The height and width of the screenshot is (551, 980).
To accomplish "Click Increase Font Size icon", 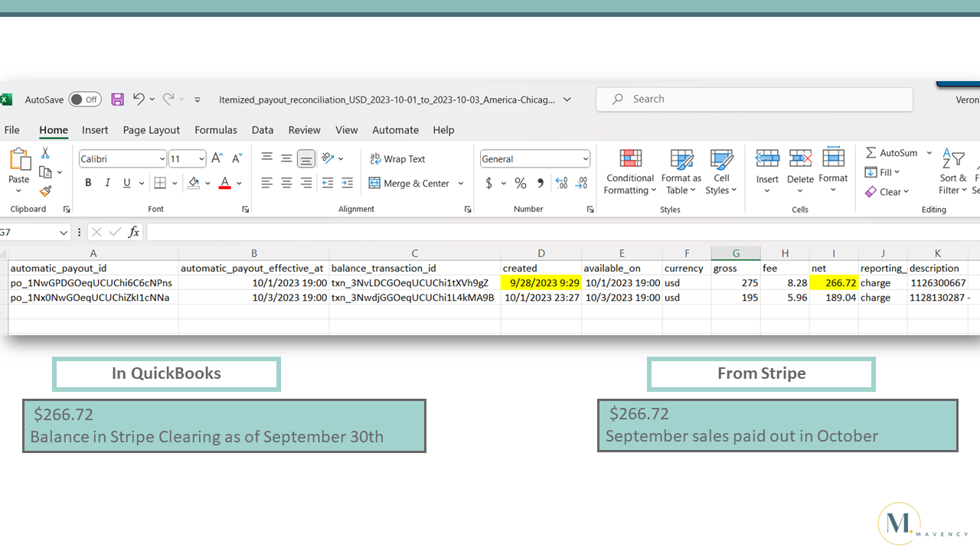I will pyautogui.click(x=217, y=159).
